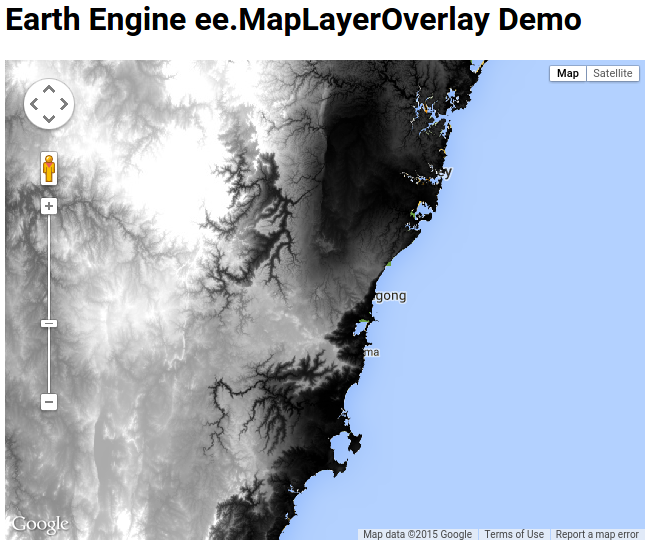Switch to Satellite imagery view
The image size is (653, 543).
tap(612, 73)
